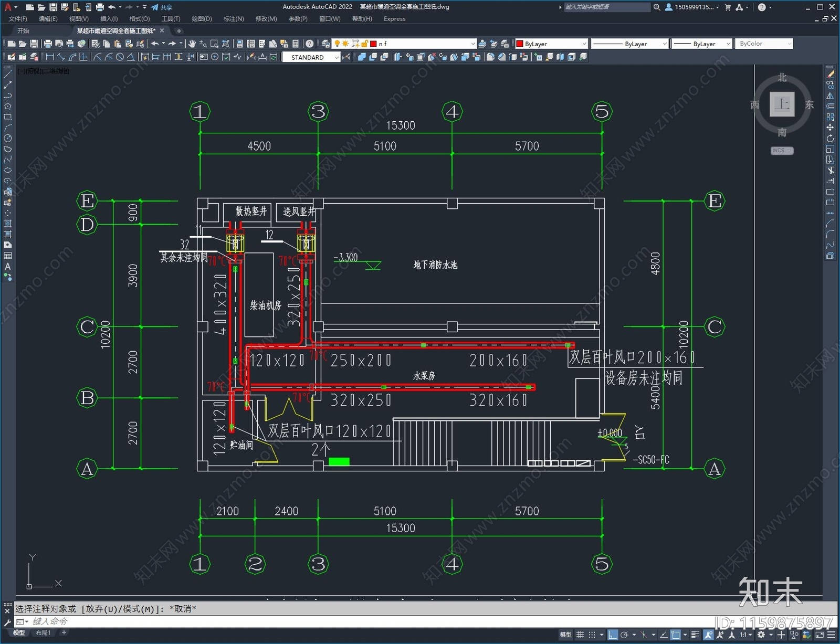Screen dimensions: 840x644
Task: Toggle polar tracking in the status bar
Action: [x=624, y=635]
